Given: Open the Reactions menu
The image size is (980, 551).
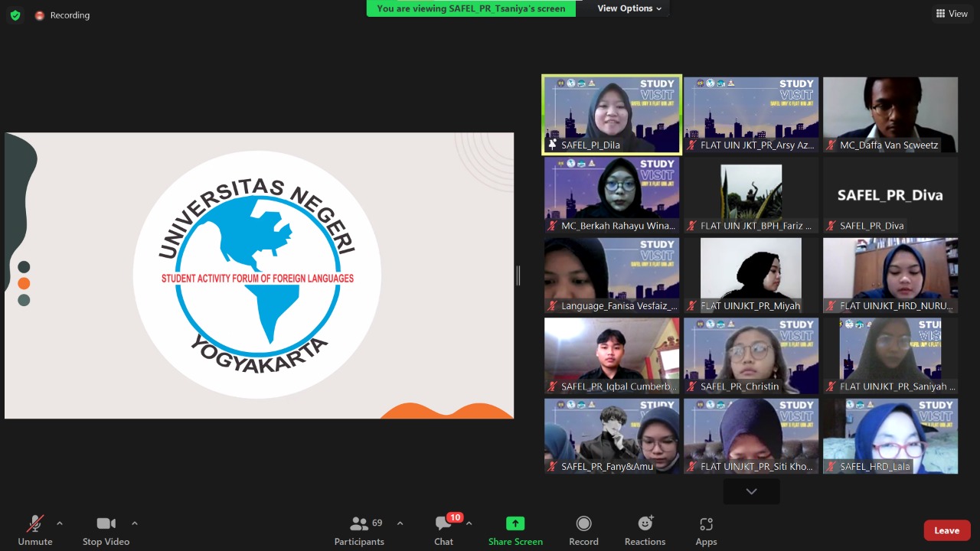Looking at the screenshot, I should click(x=645, y=530).
